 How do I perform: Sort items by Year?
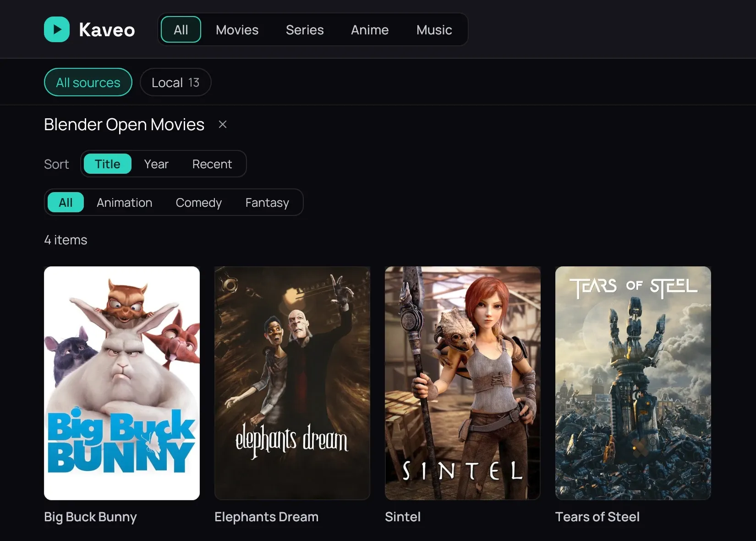pyautogui.click(x=156, y=164)
